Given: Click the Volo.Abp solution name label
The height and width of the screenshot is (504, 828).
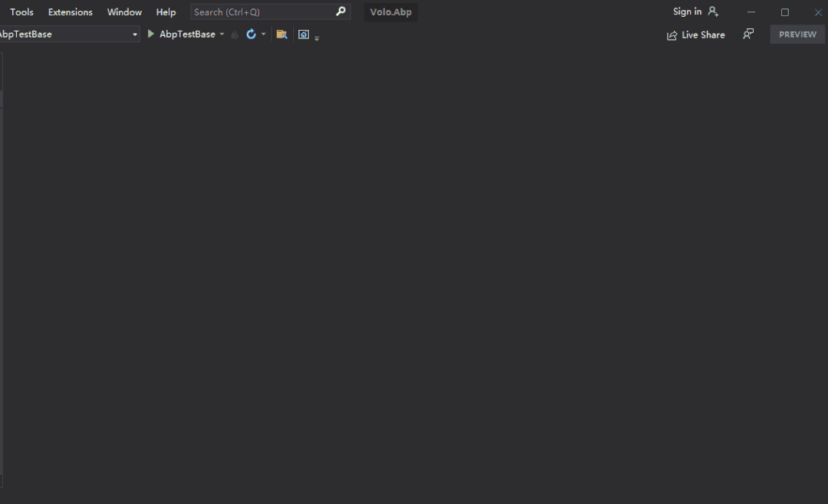Looking at the screenshot, I should [x=391, y=11].
